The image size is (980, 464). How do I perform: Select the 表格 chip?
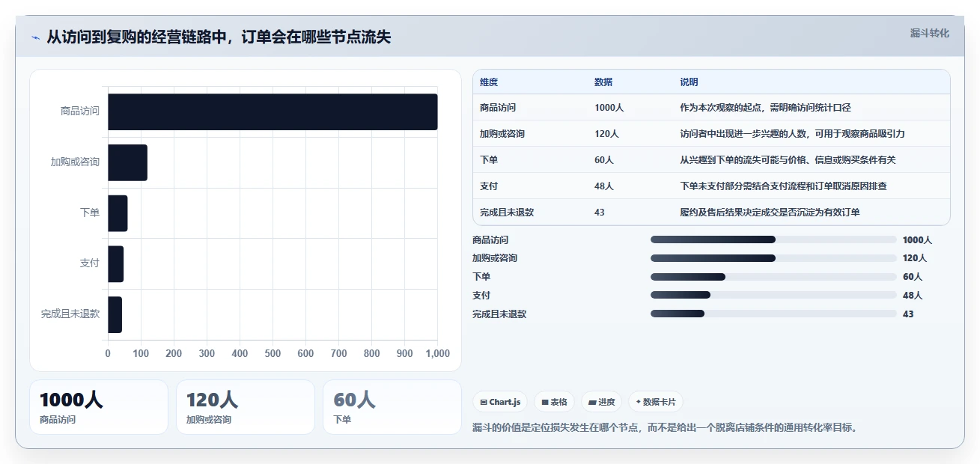554,402
